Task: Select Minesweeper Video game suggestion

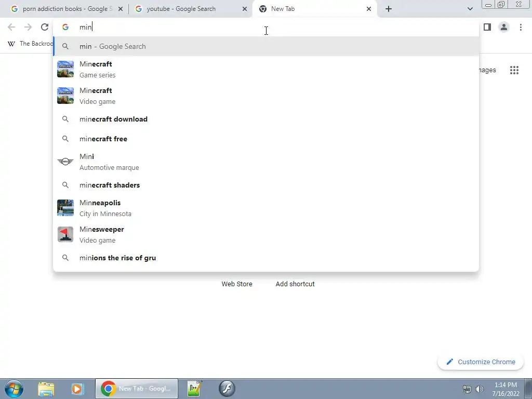Action: click(266, 234)
